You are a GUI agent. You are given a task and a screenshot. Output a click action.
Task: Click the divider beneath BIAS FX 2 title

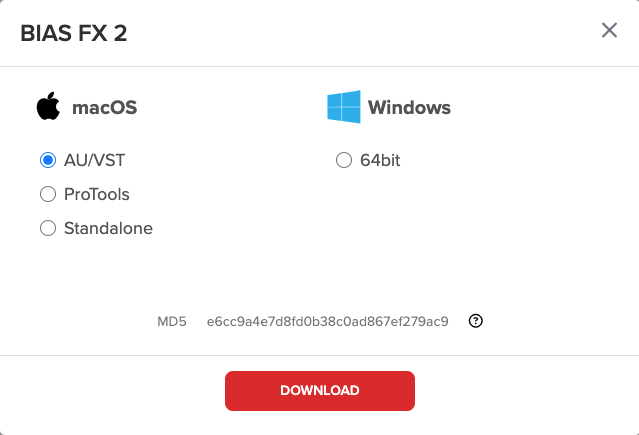(320, 66)
